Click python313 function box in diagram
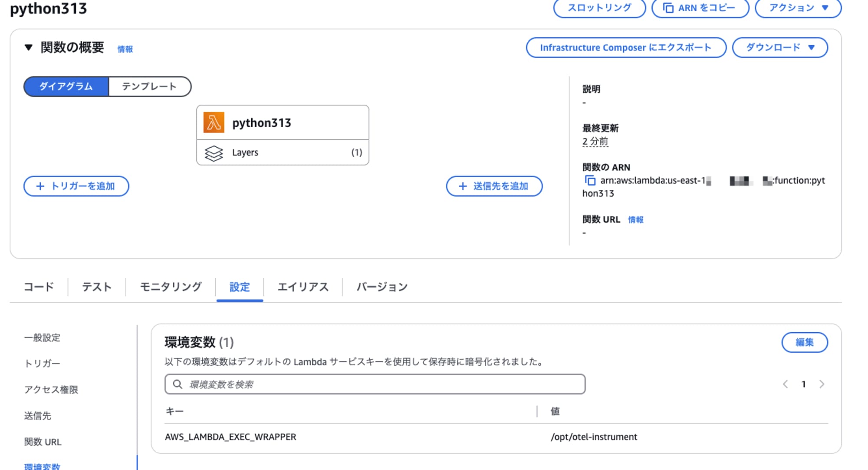The width and height of the screenshot is (868, 470). [283, 122]
